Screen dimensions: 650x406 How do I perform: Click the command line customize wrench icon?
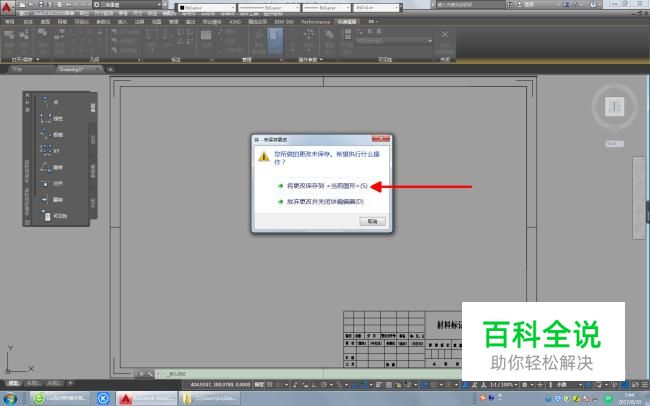tap(150, 374)
